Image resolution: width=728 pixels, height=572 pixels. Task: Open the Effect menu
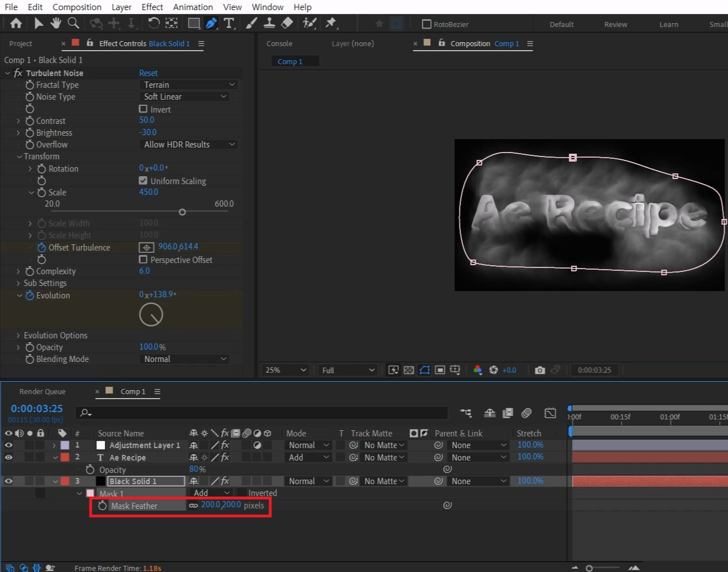(152, 7)
